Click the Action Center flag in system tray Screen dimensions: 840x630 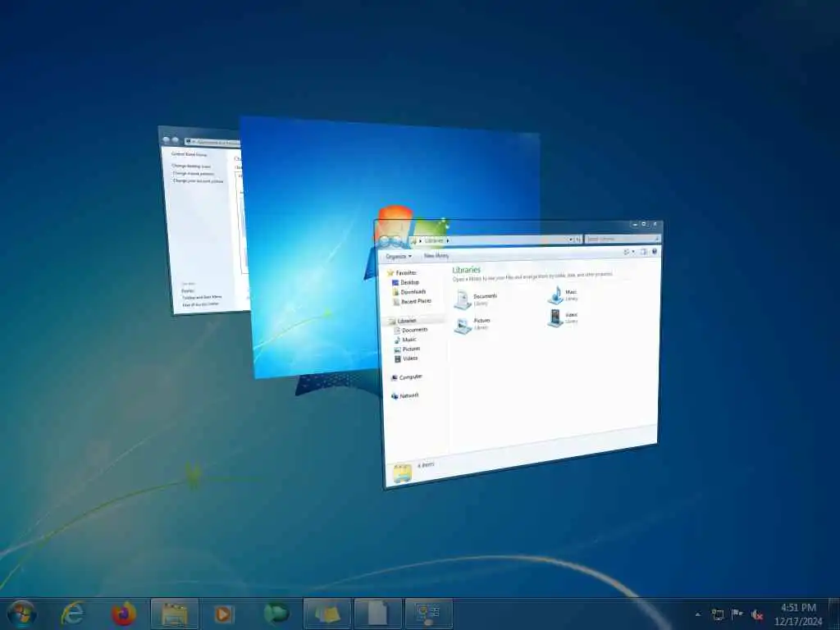pos(737,614)
